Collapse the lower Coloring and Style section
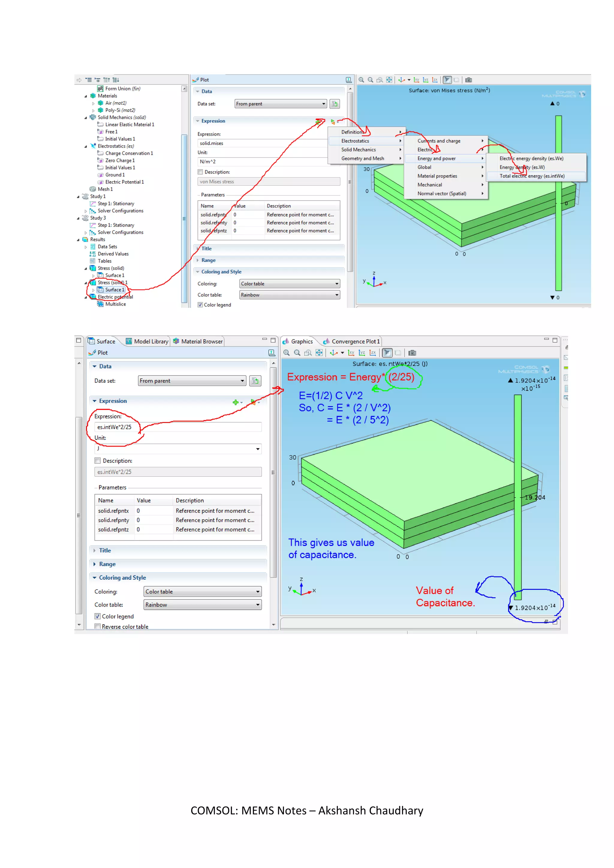 tap(94, 578)
